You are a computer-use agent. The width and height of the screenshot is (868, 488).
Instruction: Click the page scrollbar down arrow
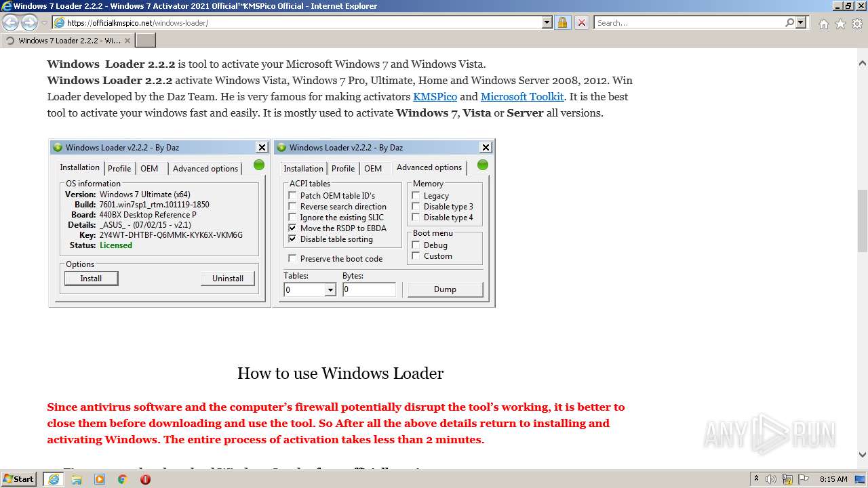point(862,455)
